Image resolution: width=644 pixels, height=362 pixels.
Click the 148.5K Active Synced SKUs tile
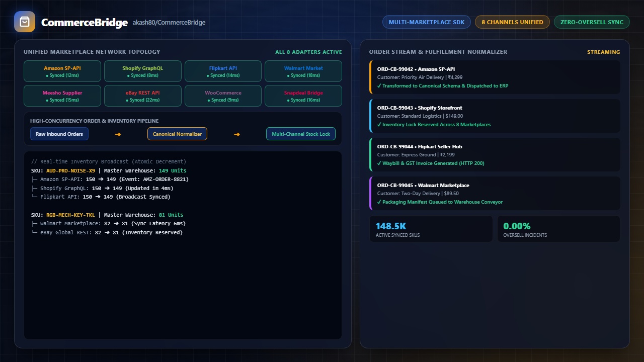click(x=431, y=229)
